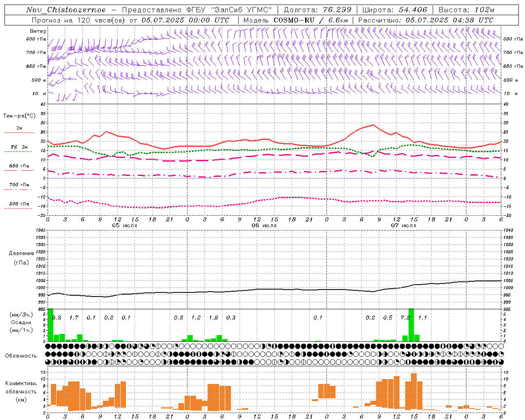Click the 0.5 precipitation total value
Image resolution: width=525 pixels, height=420 pixels.
tap(388, 317)
